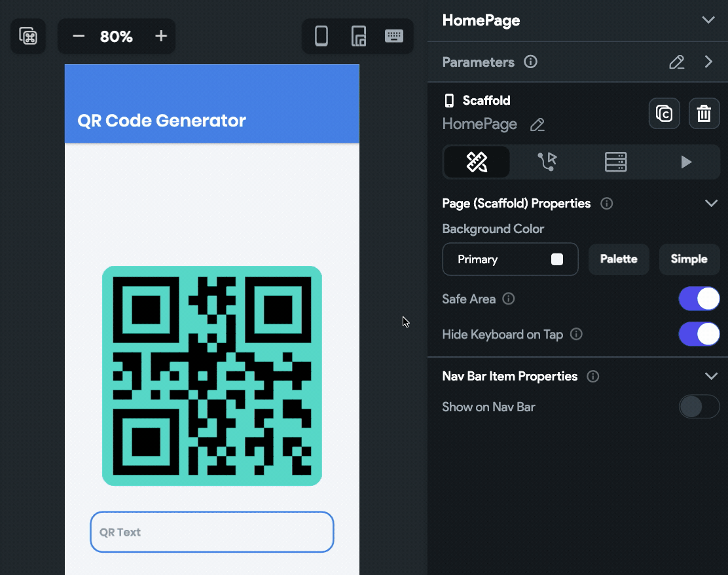Open the HomePage dropdown at the top
Screen dimensions: 728x575
708,20
